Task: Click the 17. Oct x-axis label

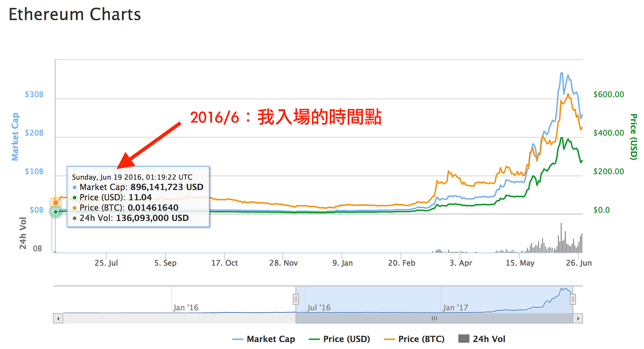Action: coord(224,263)
